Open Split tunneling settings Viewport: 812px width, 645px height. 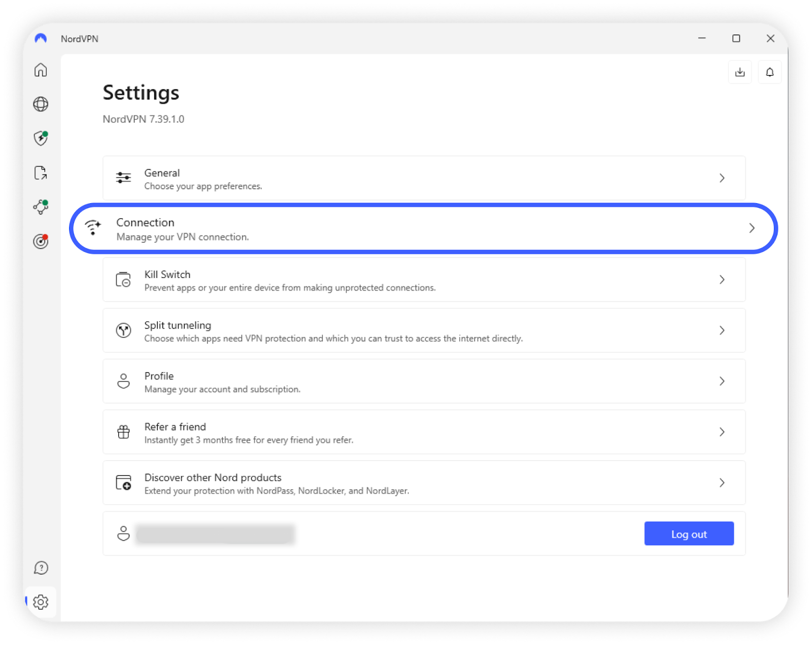pyautogui.click(x=424, y=331)
